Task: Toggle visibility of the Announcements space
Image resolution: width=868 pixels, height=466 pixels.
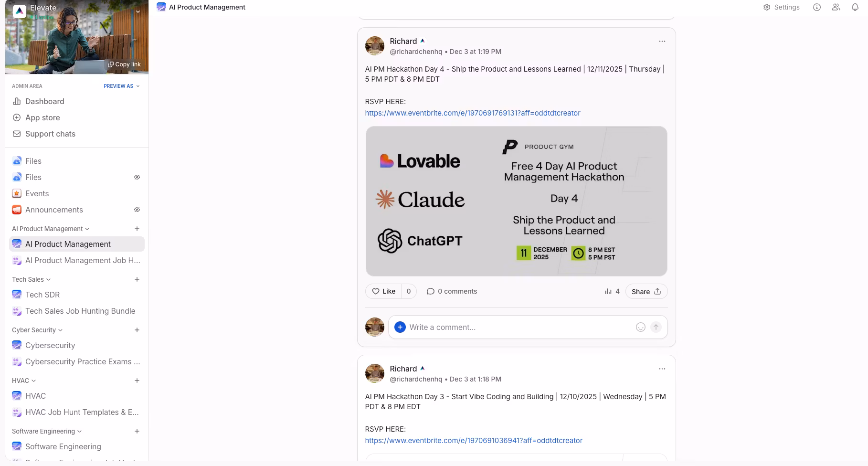Action: click(x=137, y=210)
